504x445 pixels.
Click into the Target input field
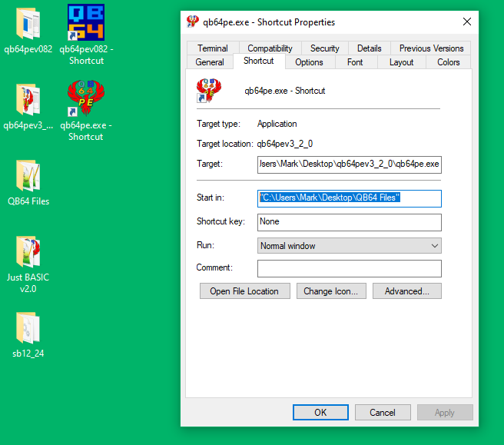[350, 164]
